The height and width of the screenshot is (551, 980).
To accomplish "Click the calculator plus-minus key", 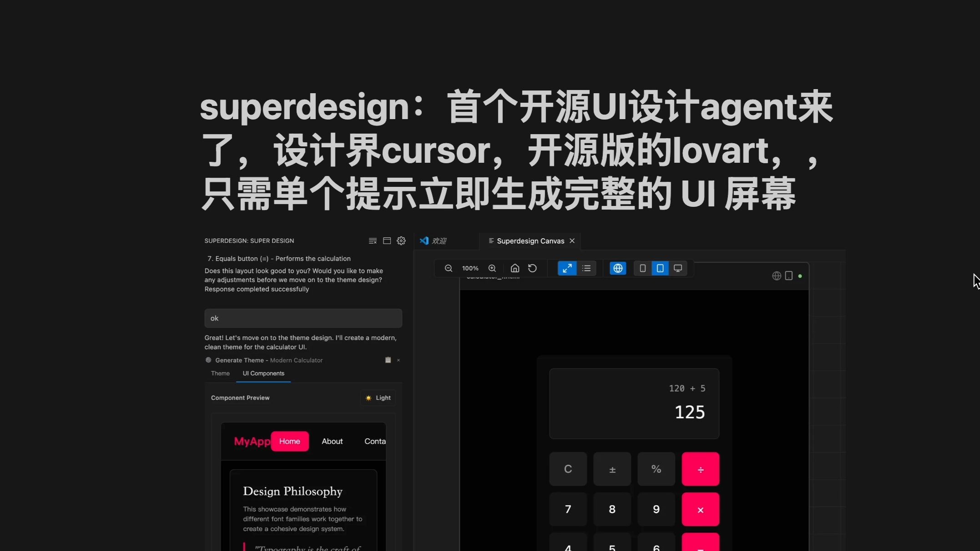I will pyautogui.click(x=612, y=469).
